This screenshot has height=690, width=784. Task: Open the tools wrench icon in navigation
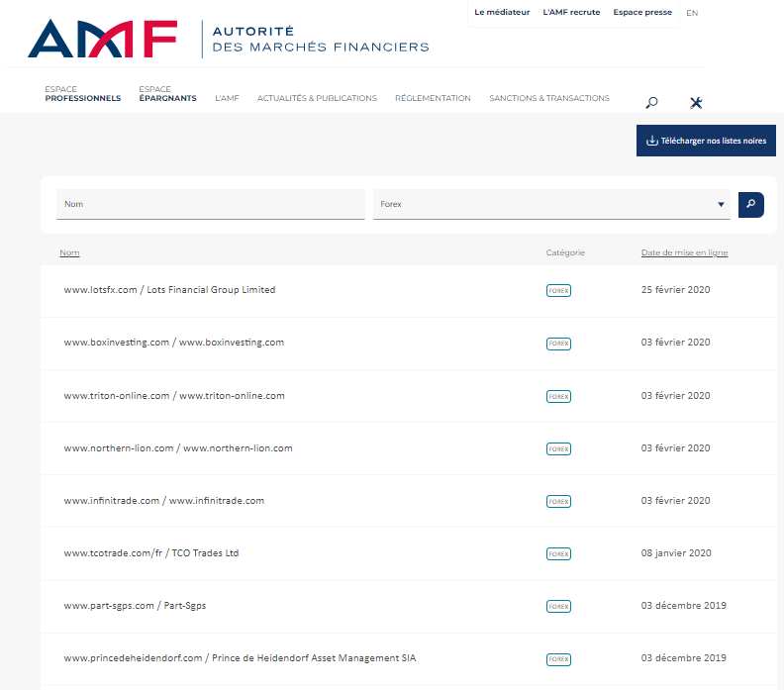pyautogui.click(x=696, y=103)
